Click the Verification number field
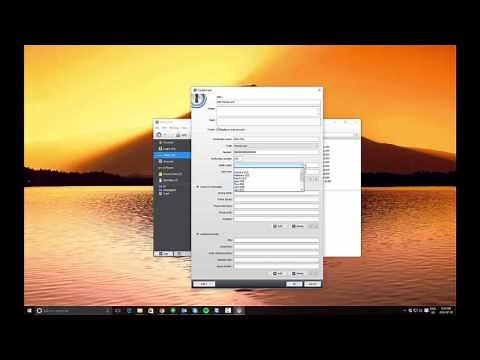The width and height of the screenshot is (480, 360). click(276, 159)
